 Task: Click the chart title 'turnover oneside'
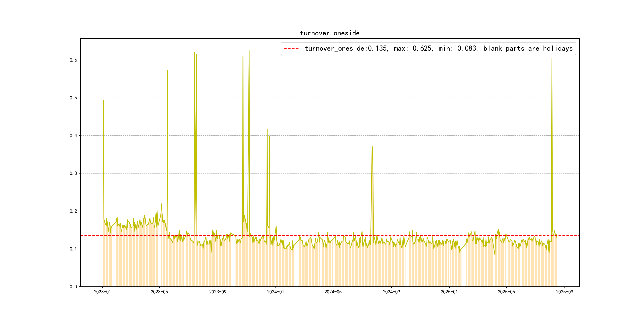pyautogui.click(x=330, y=33)
